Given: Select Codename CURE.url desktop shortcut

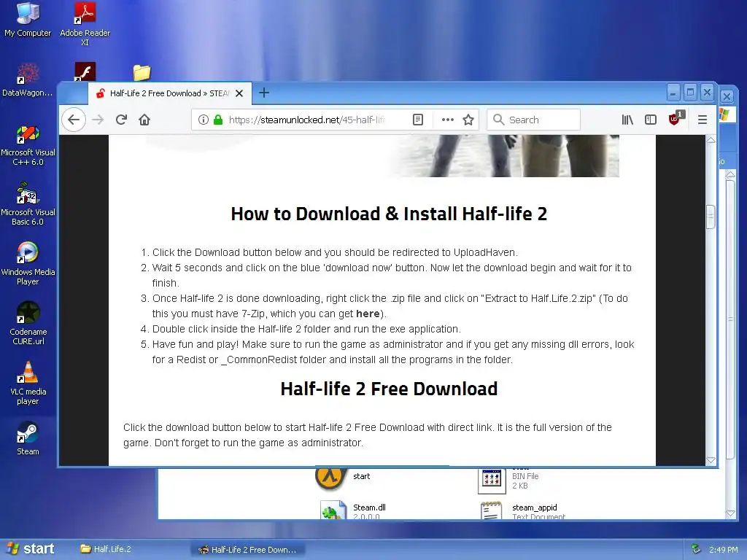Looking at the screenshot, I should (28, 323).
